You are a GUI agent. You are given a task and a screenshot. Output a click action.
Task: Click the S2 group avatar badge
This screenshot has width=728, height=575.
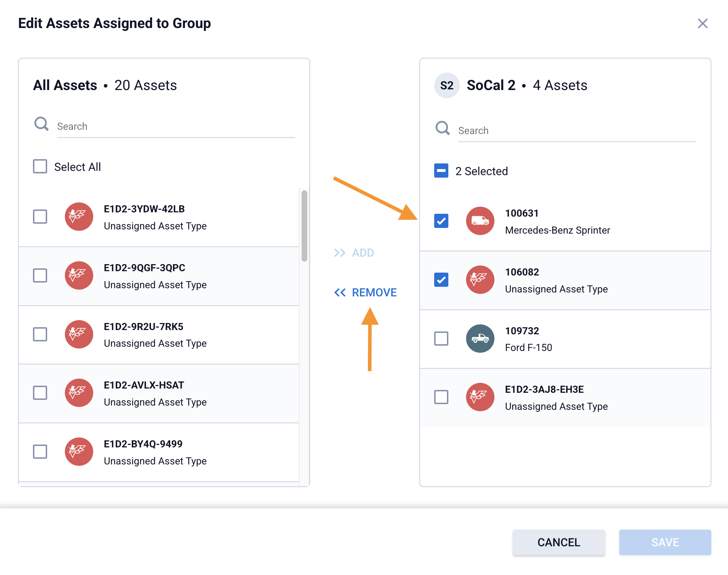point(447,85)
